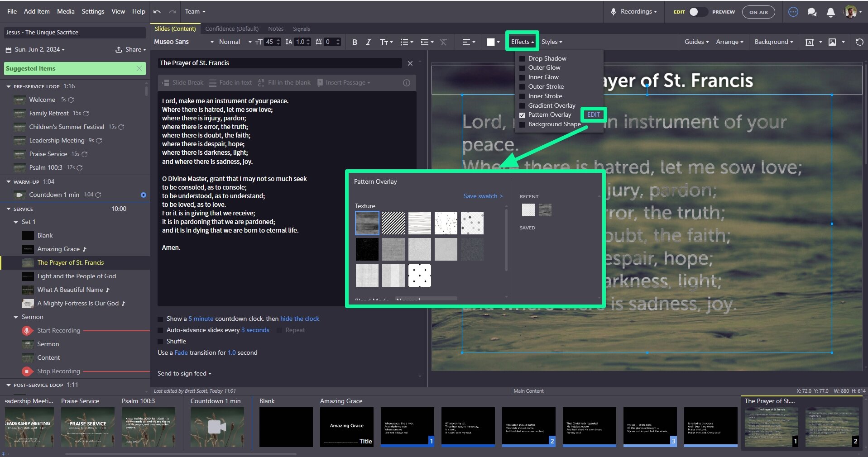Click the reset/revert icon in formatting toolbar
The image size is (868, 457).
click(859, 42)
